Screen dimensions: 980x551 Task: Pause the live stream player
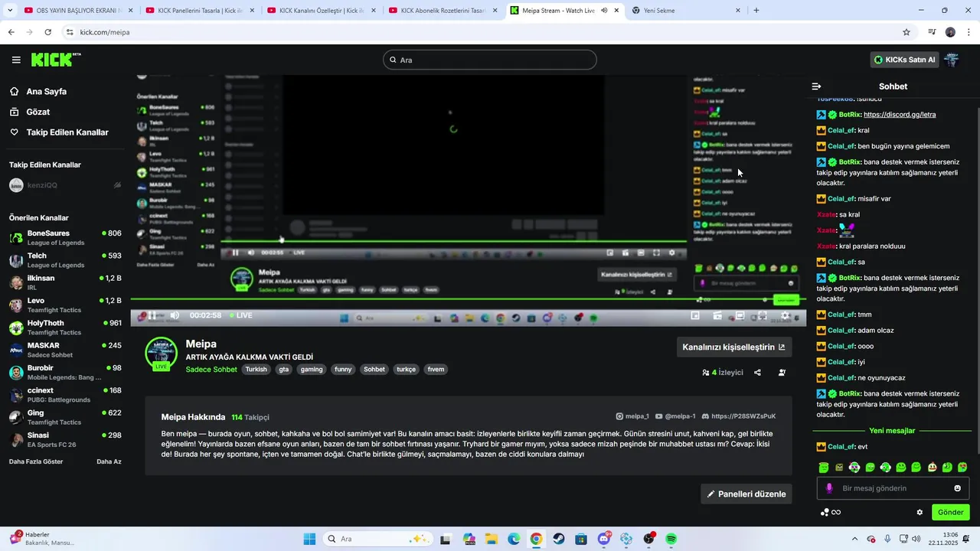click(x=152, y=315)
